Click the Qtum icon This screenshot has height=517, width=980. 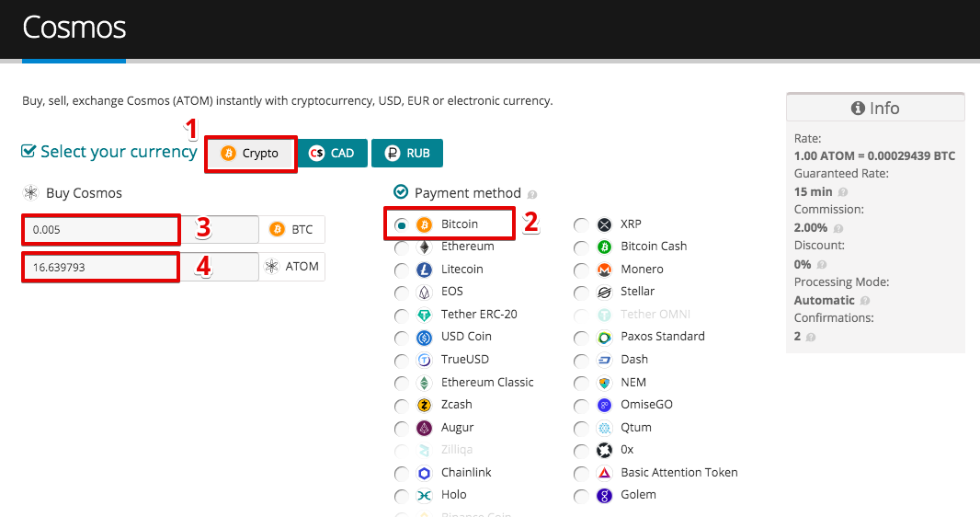tap(604, 428)
